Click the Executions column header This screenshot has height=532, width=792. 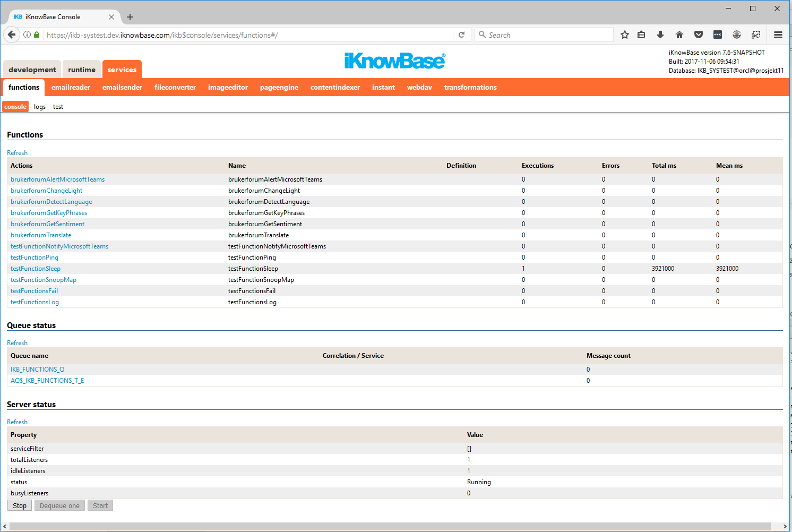pos(538,166)
